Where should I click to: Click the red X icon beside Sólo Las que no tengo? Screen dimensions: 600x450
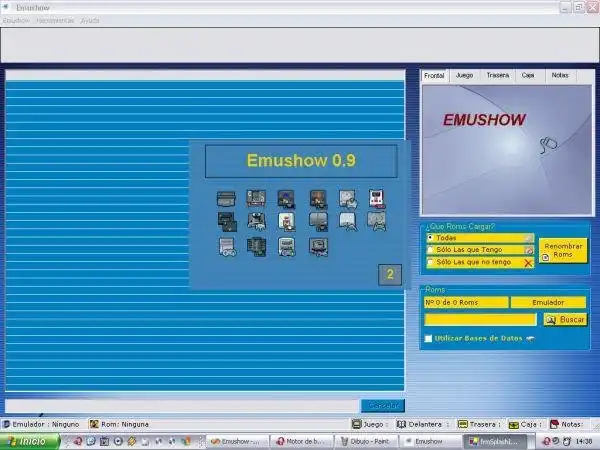(x=528, y=263)
